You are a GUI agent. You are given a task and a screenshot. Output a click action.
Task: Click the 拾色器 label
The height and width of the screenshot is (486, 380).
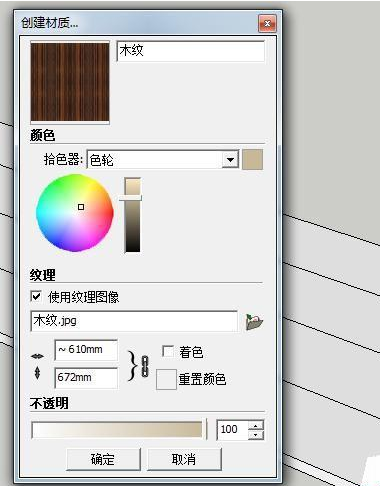point(63,160)
